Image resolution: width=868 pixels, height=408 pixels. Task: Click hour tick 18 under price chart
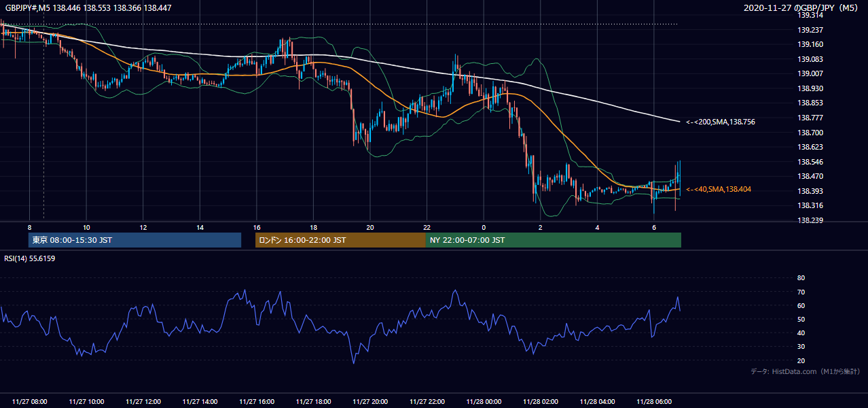pos(313,227)
